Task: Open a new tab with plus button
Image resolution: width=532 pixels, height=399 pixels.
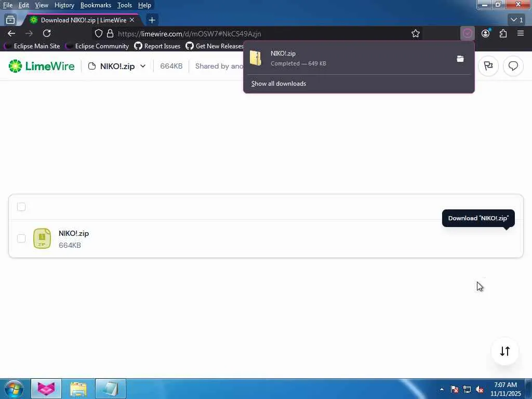Action: point(152,20)
